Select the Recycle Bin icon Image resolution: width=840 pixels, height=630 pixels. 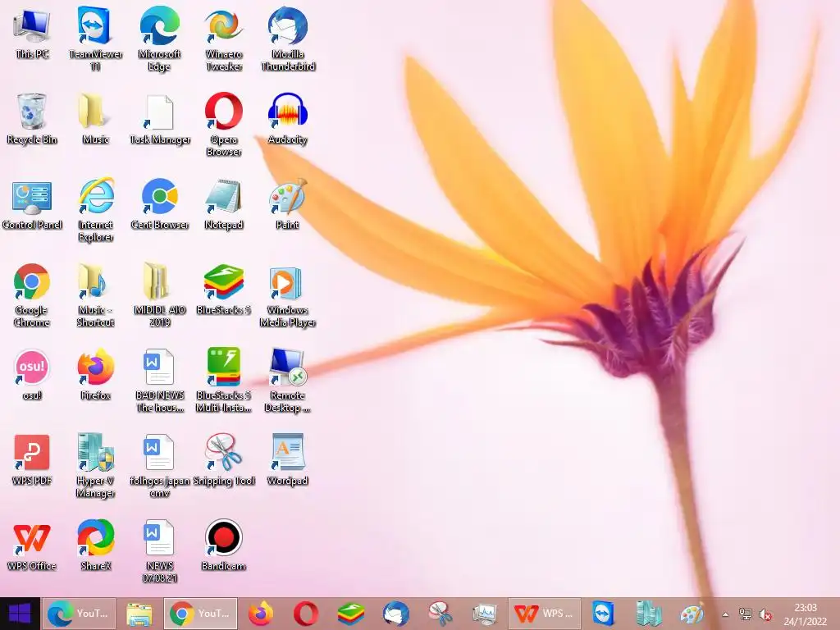[32, 119]
